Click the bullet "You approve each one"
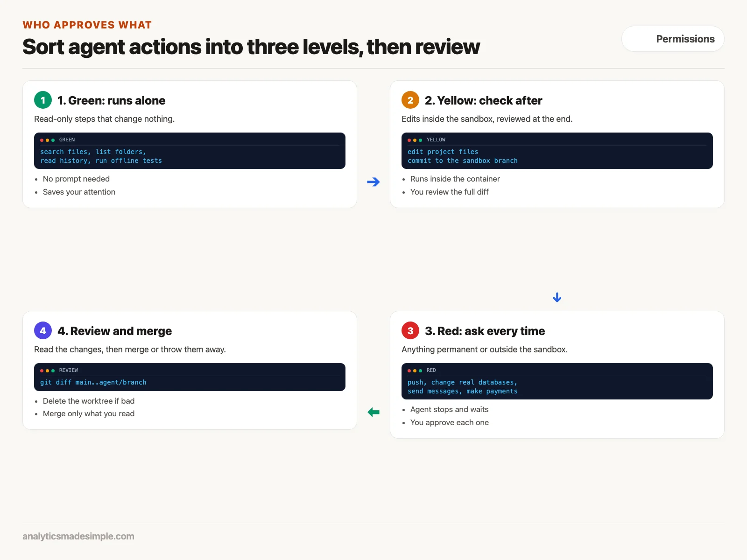The height and width of the screenshot is (560, 747). pyautogui.click(x=449, y=422)
